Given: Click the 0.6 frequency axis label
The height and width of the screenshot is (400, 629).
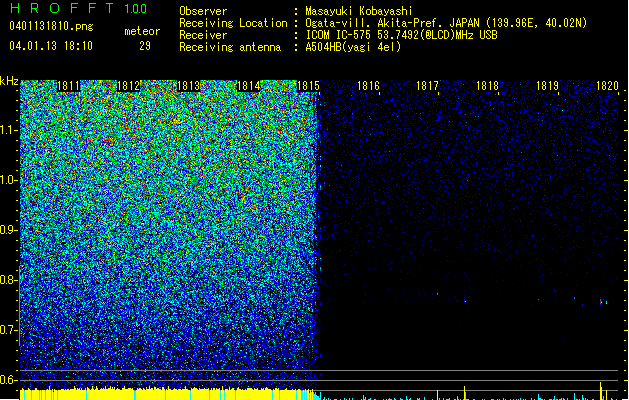Looking at the screenshot, I should pos(9,380).
